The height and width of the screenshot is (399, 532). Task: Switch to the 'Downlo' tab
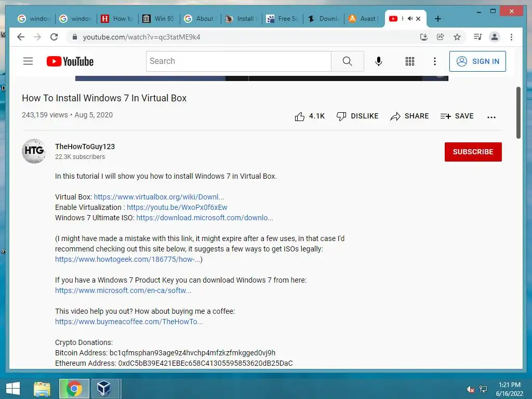[x=324, y=19]
